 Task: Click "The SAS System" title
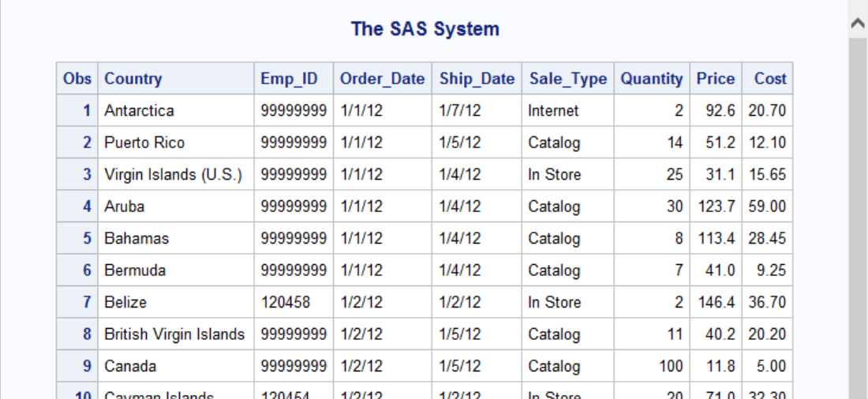point(425,29)
